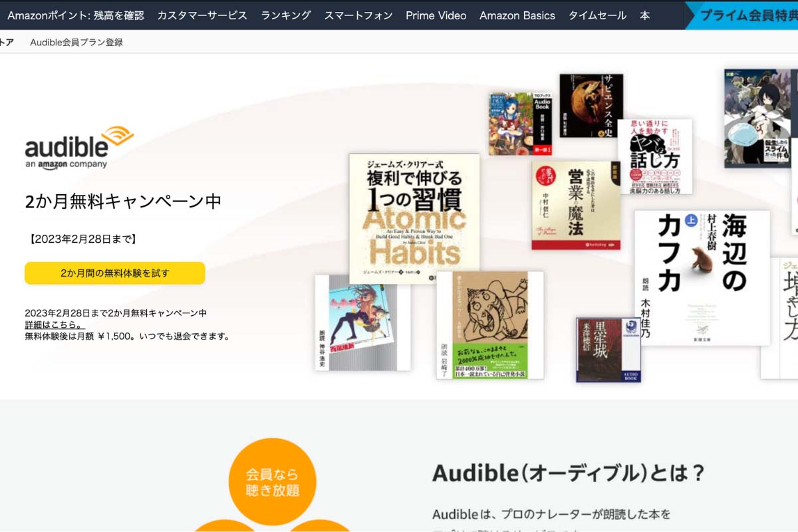Image resolution: width=798 pixels, height=532 pixels.
Task: Click the 本 nav item
Action: [x=644, y=14]
